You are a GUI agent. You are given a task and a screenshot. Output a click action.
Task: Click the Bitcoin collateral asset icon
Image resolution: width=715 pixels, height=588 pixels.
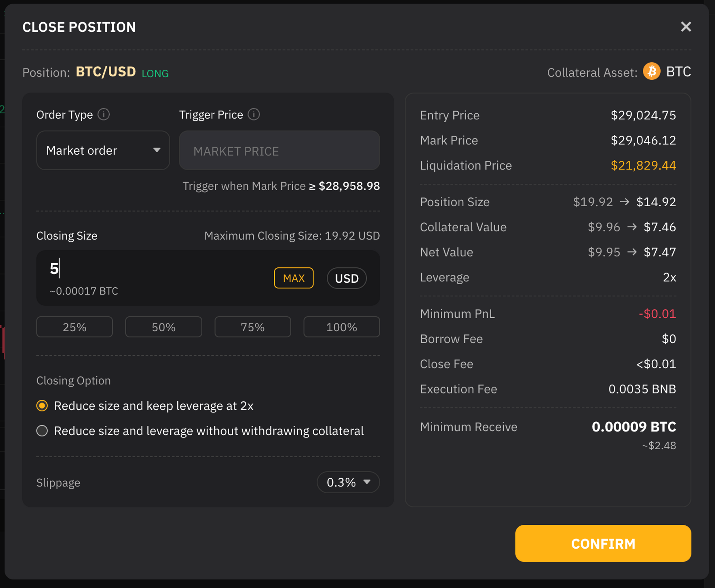[x=651, y=71]
